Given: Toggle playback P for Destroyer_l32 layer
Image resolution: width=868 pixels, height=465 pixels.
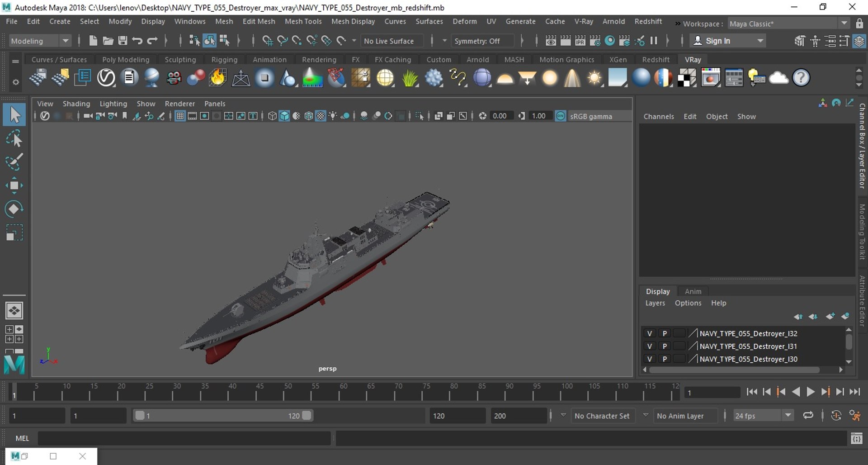Looking at the screenshot, I should [x=665, y=333].
